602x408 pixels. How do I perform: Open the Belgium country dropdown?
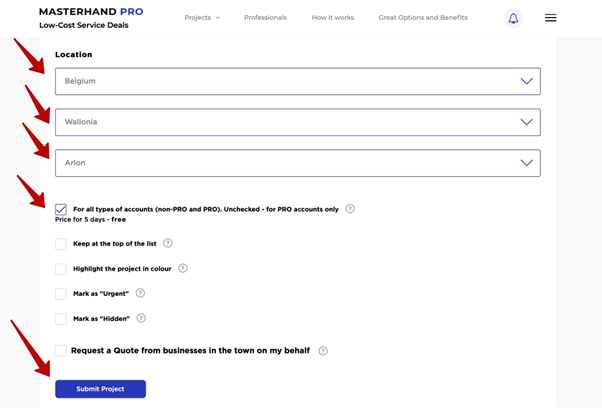[298, 81]
